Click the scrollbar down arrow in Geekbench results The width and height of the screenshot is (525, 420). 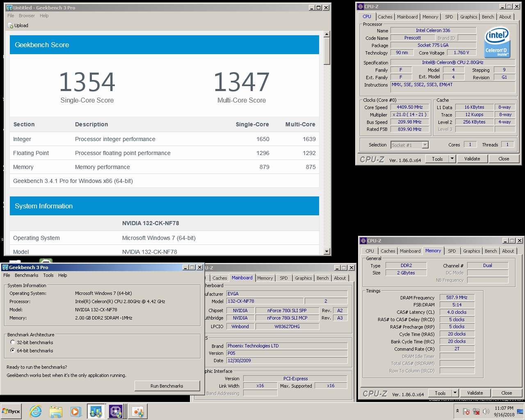click(x=326, y=251)
